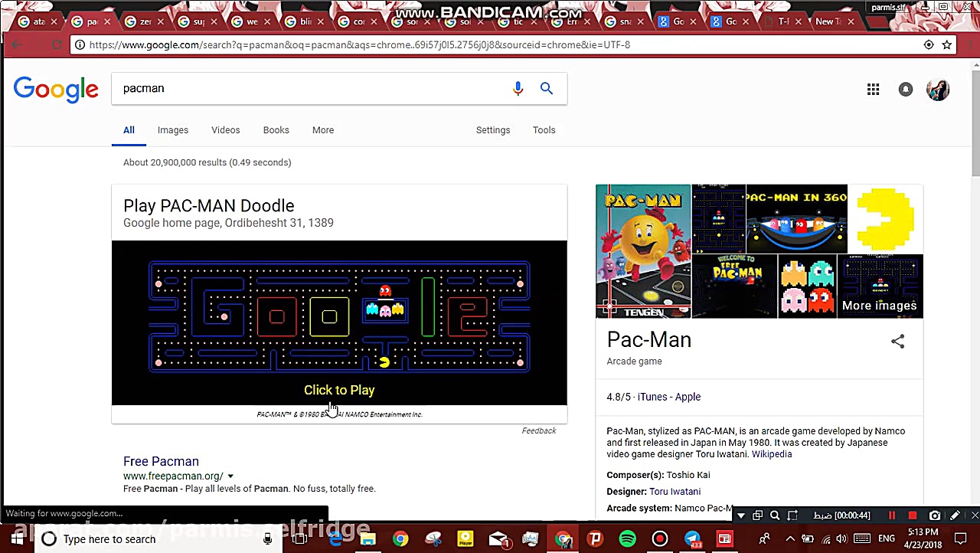Open Telegram from the taskbar
Viewport: 980px width, 553px height.
tap(693, 539)
